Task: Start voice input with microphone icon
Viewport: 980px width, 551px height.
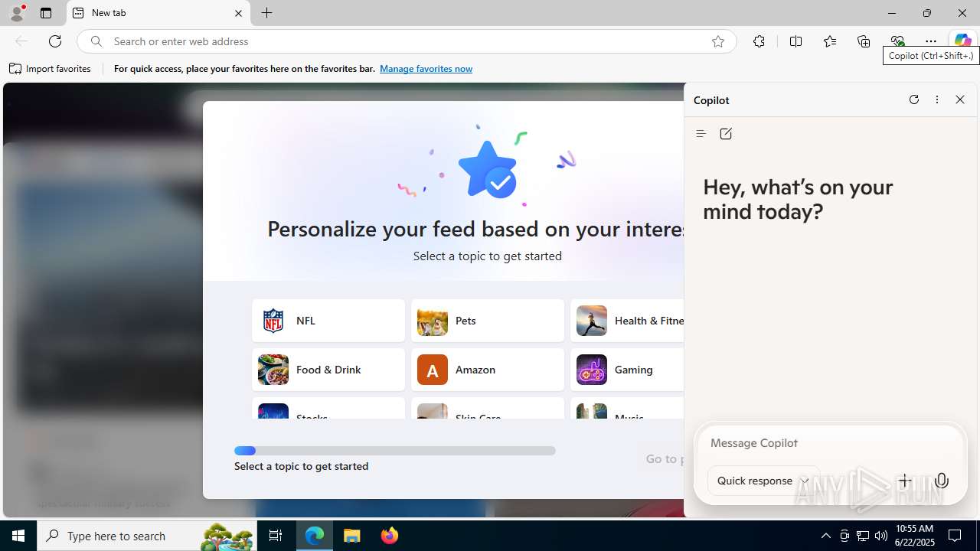Action: pos(942,481)
